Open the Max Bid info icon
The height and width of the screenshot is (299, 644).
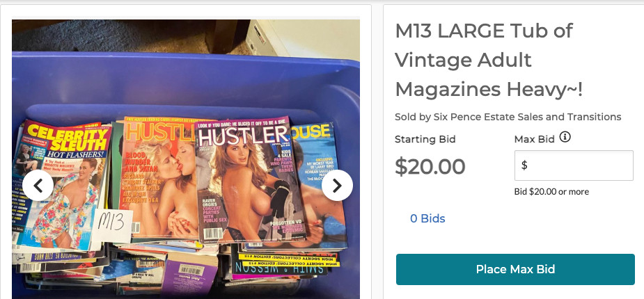click(565, 137)
